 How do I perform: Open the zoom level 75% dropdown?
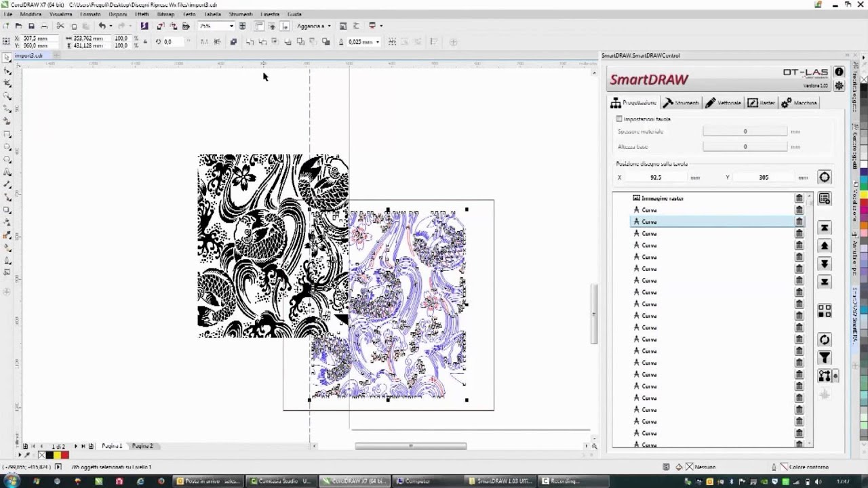231,26
